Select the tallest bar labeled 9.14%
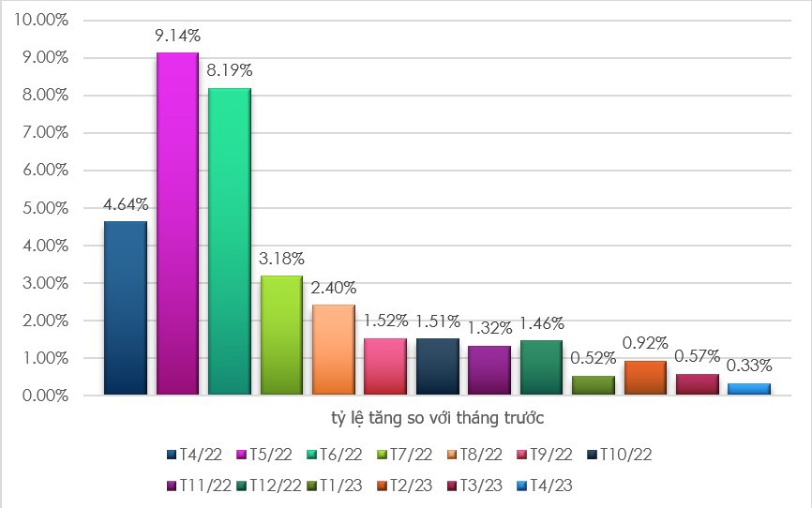The image size is (812, 508). [177, 224]
